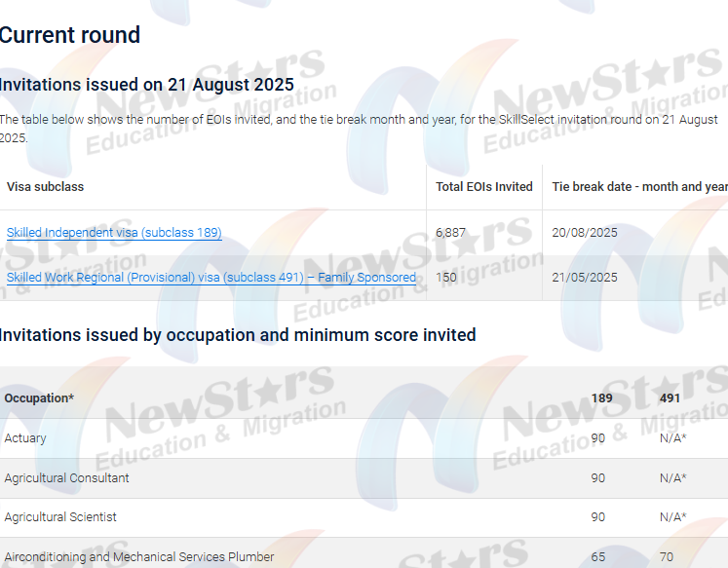Select the tie break date 21/05/2025
Screen dimensions: 728x568
[585, 278]
